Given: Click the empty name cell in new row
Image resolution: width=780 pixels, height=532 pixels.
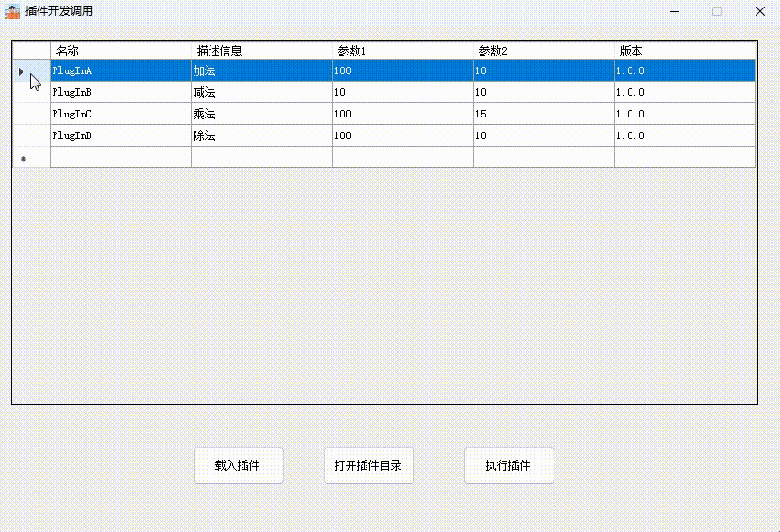Looking at the screenshot, I should point(120,158).
